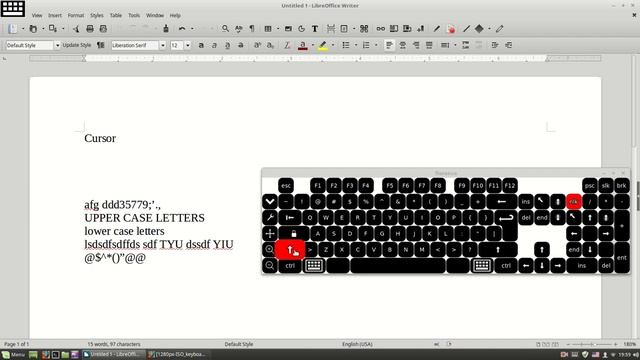The image size is (640, 360).
Task: Click the Default Style name input box
Action: (30, 45)
